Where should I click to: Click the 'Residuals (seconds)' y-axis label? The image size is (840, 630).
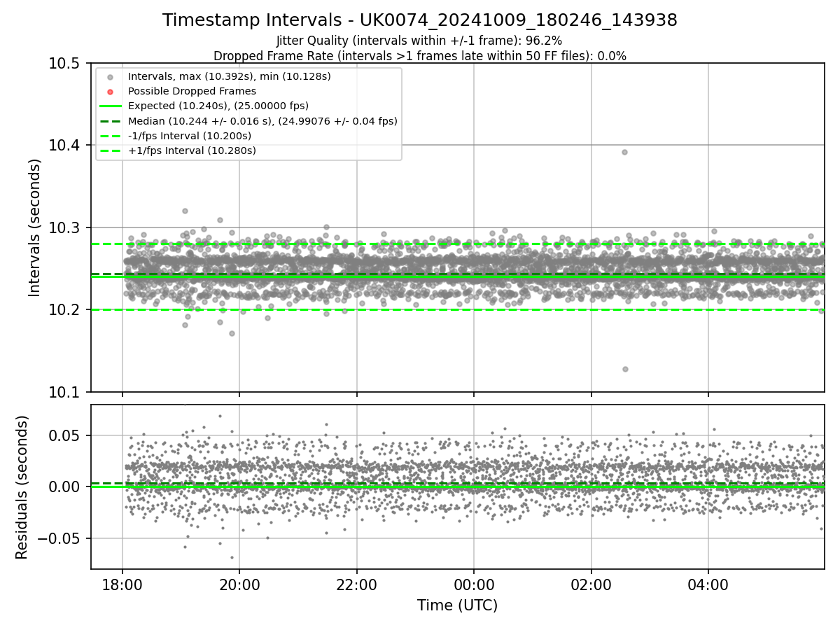(x=22, y=487)
